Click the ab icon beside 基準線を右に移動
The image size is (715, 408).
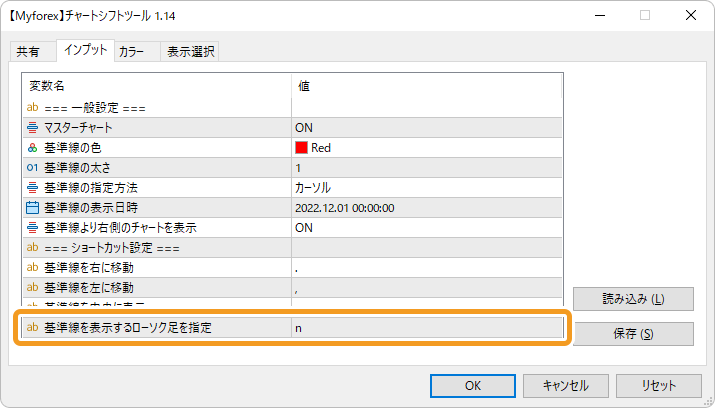click(32, 267)
